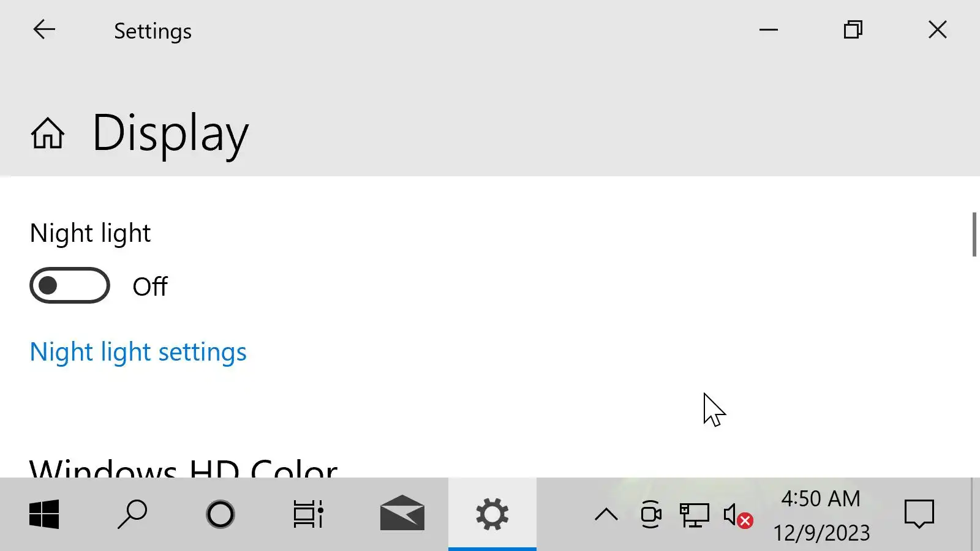This screenshot has width=980, height=551.
Task: Open Task View from the taskbar
Action: tap(308, 514)
